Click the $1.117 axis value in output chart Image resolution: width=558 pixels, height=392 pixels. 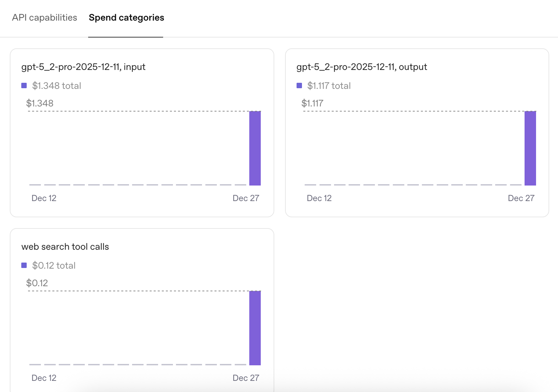[312, 103]
